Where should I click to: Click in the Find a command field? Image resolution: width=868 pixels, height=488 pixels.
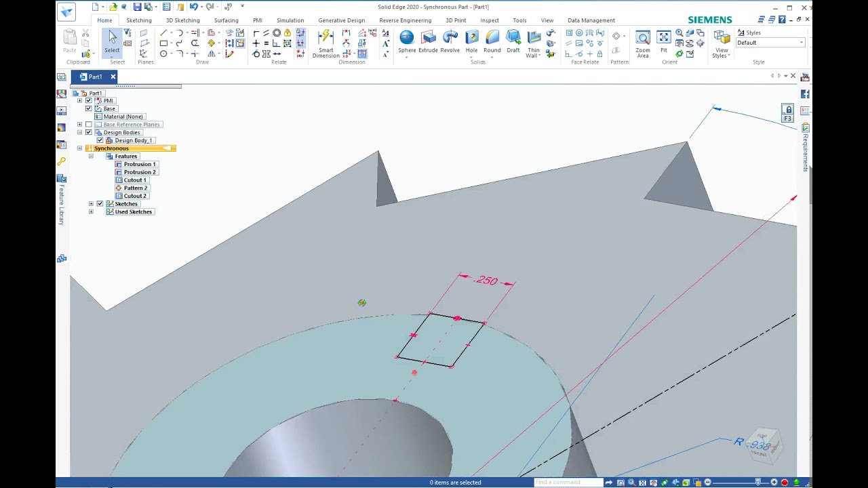pos(568,483)
